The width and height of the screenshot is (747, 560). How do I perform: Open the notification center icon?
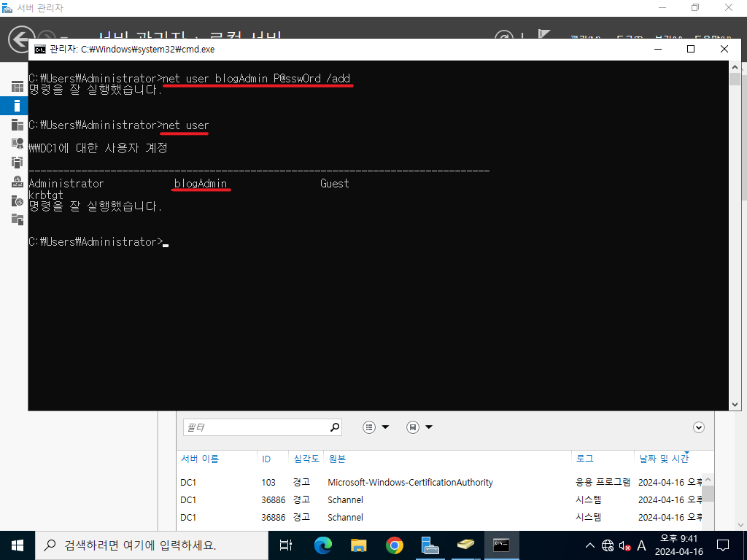click(x=723, y=545)
